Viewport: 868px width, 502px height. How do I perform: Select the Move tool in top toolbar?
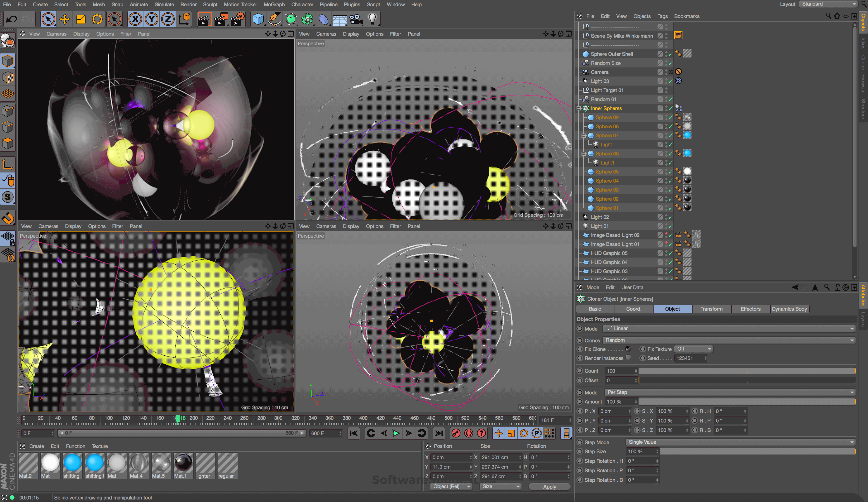tap(64, 19)
